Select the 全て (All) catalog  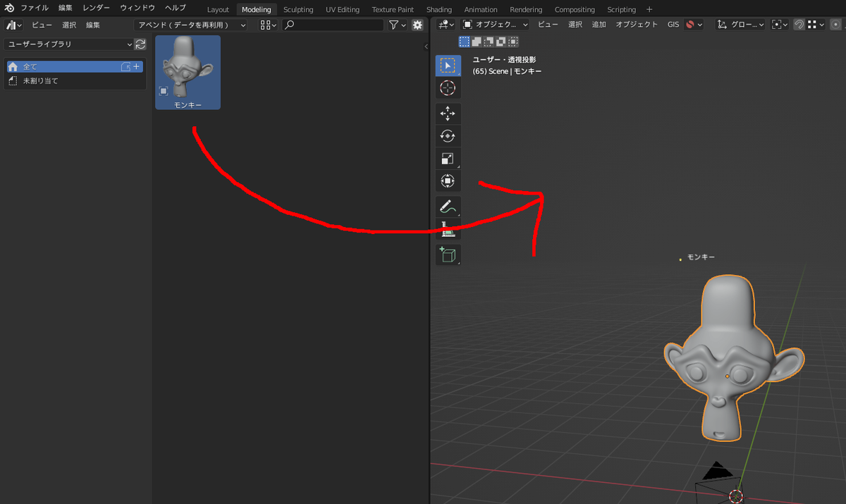[x=75, y=67]
